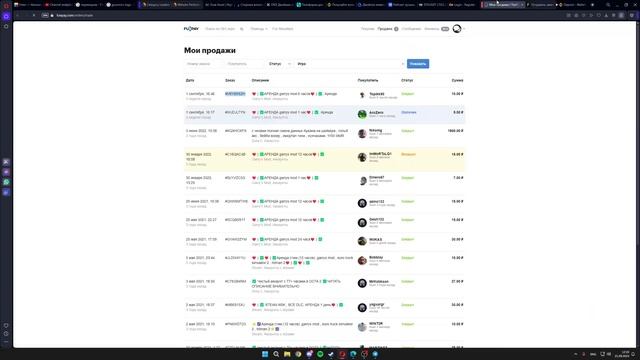The height and width of the screenshot is (360, 640).
Task: Open the heart bookmarks icon in Opera sidebar
Action: pos(6,325)
